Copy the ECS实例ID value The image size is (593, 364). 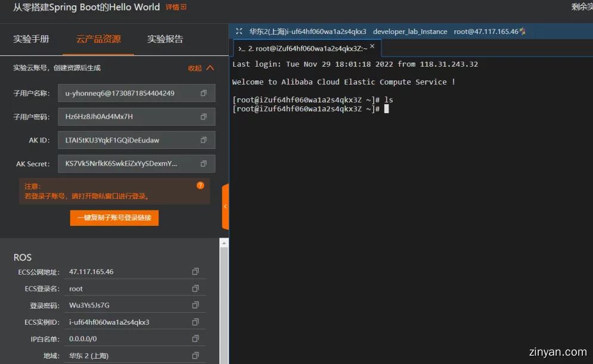click(195, 322)
